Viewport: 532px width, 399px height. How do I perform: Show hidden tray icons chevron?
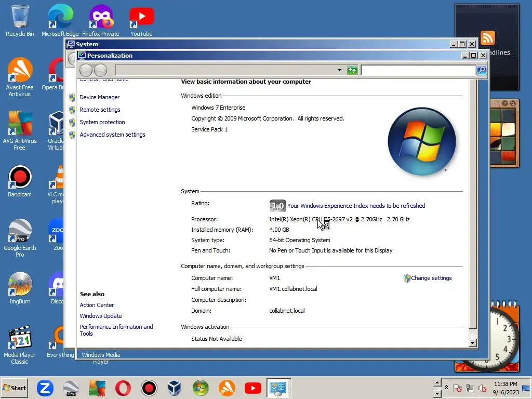(446, 388)
